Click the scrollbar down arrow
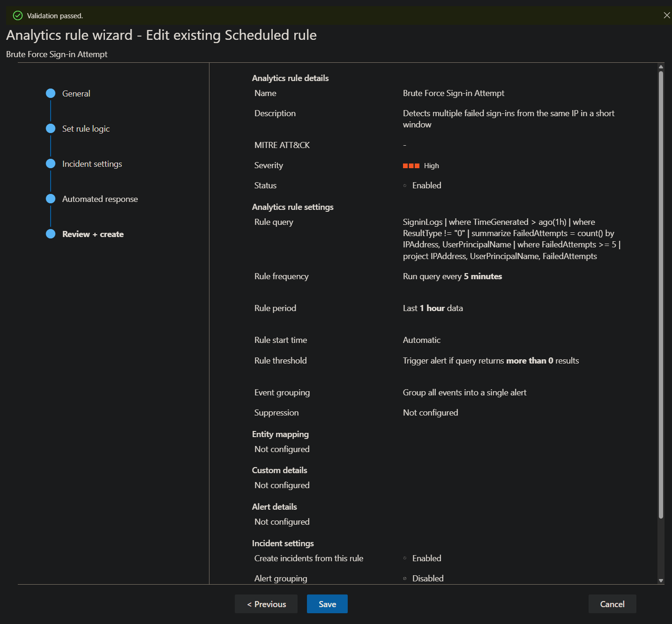Viewport: 672px width, 624px height. [661, 580]
